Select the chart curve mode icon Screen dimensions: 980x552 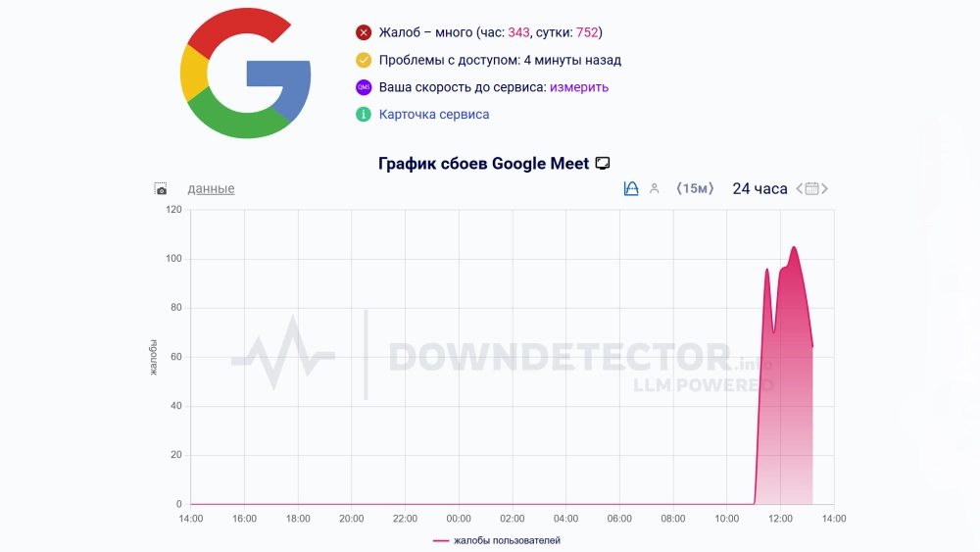(631, 188)
